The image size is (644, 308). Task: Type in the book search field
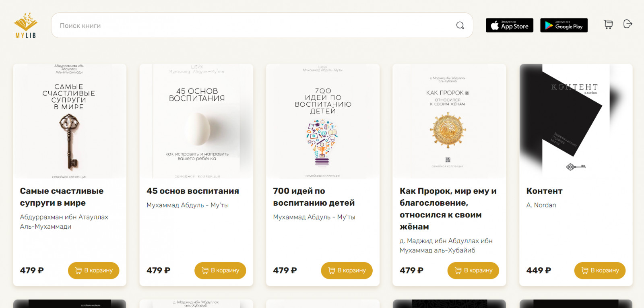[x=254, y=25]
